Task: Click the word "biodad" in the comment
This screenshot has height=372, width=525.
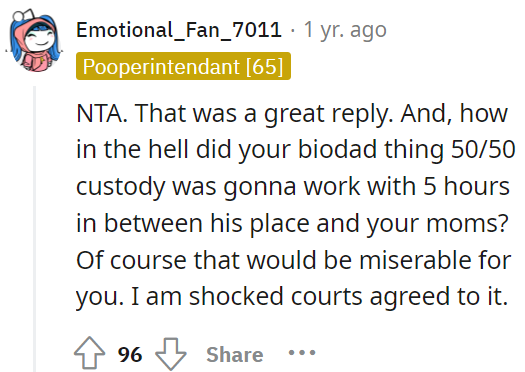Action: pyautogui.click(x=337, y=149)
